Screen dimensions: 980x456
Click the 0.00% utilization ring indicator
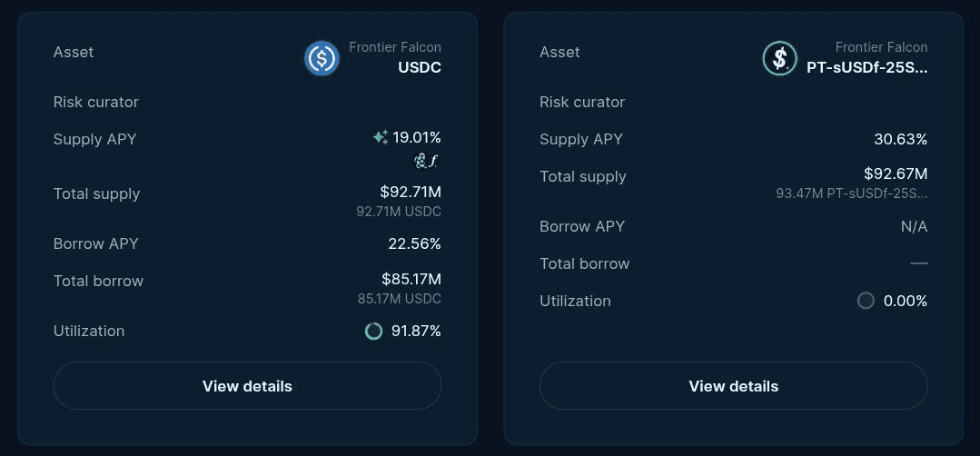pyautogui.click(x=866, y=301)
